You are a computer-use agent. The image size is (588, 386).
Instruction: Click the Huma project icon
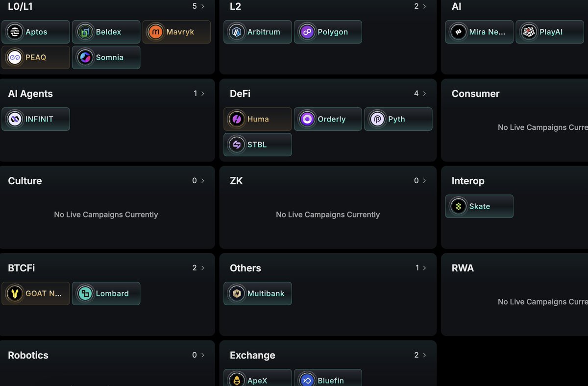[x=237, y=119]
